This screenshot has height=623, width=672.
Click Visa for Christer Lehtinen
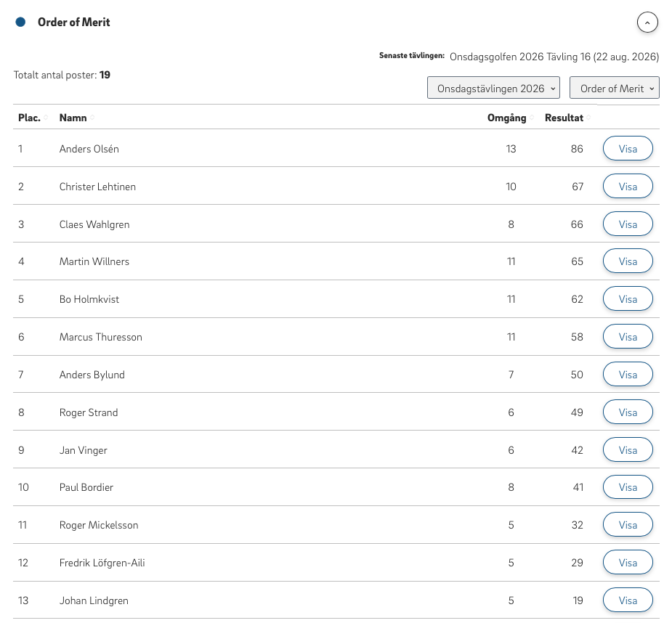[628, 186]
